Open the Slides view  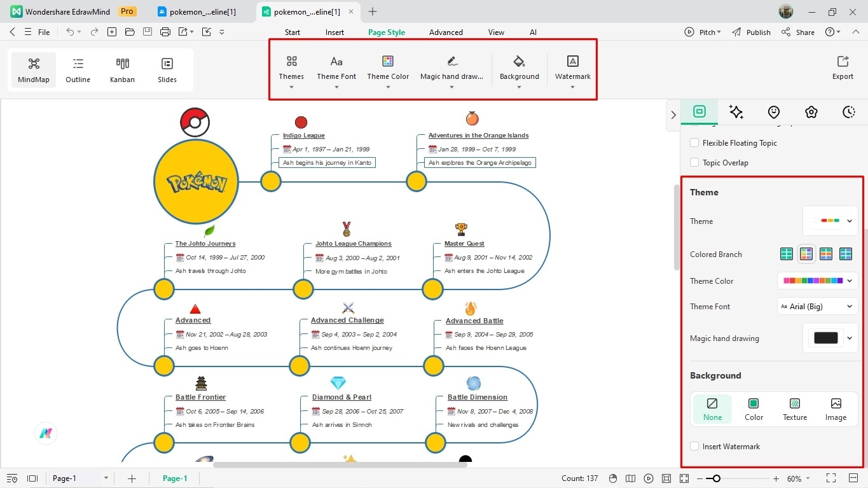(167, 69)
